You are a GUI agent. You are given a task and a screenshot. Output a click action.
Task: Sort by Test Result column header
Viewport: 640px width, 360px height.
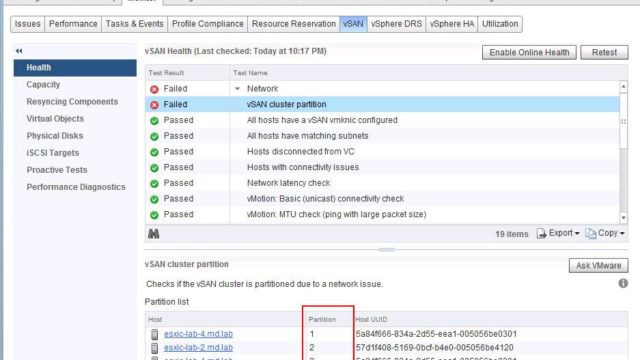[x=187, y=73]
